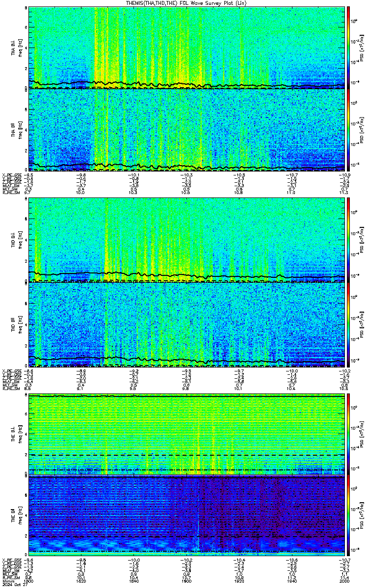The width and height of the screenshot is (368, 588).
Task: Click the PSD [nT²/Hz] label beside THA B⊥ colorbar
Action: tap(362, 48)
